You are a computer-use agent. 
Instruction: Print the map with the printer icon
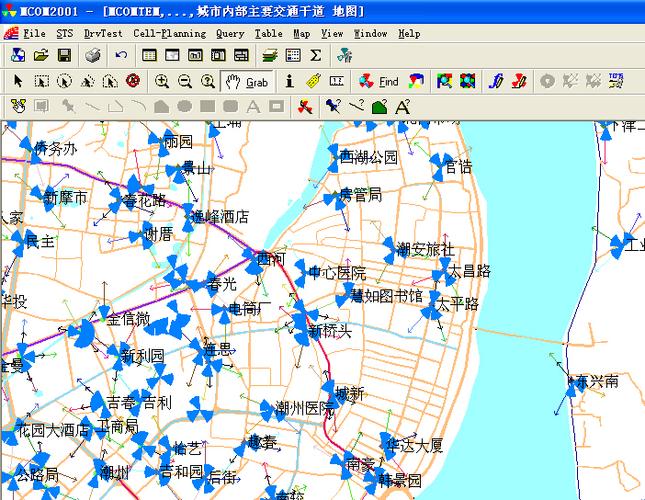point(92,55)
